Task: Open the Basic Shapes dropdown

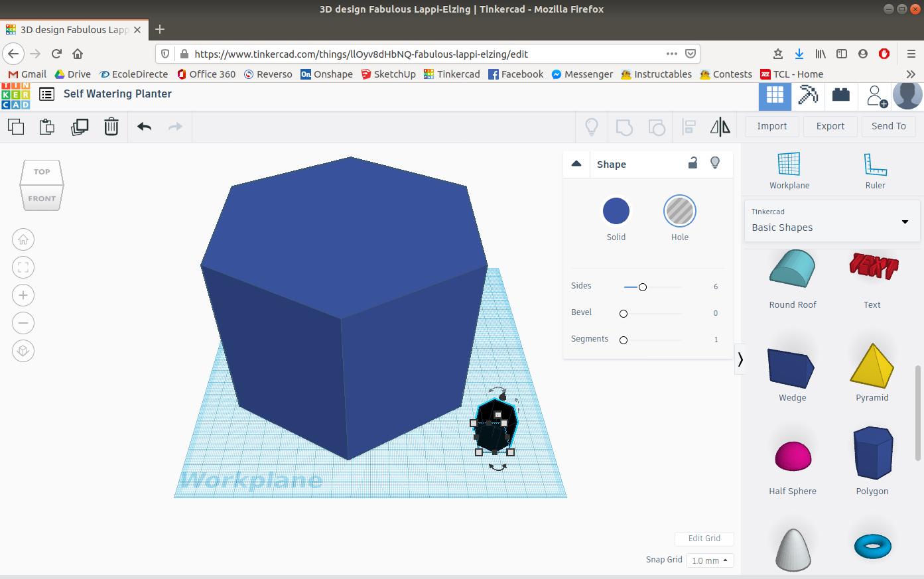Action: pos(832,221)
